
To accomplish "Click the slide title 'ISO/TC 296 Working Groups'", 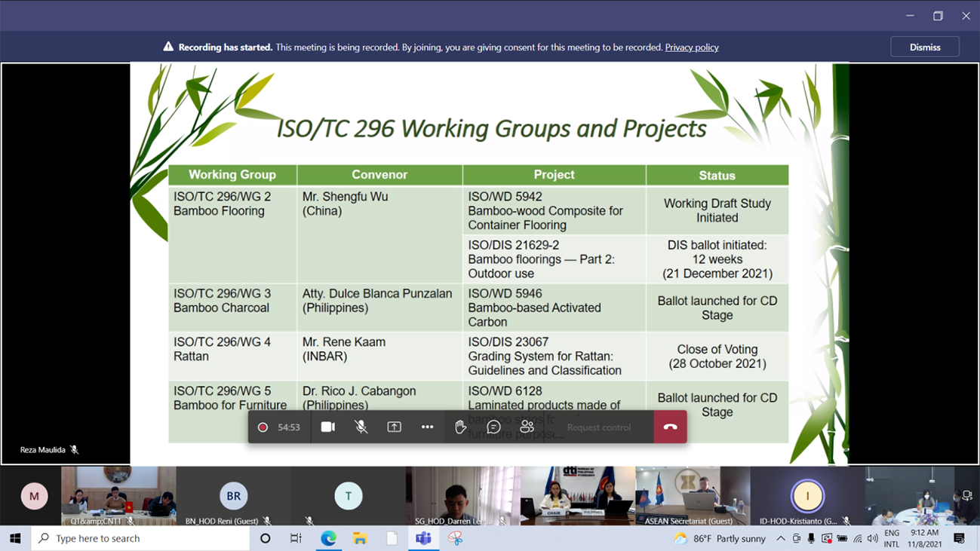I will (x=491, y=128).
